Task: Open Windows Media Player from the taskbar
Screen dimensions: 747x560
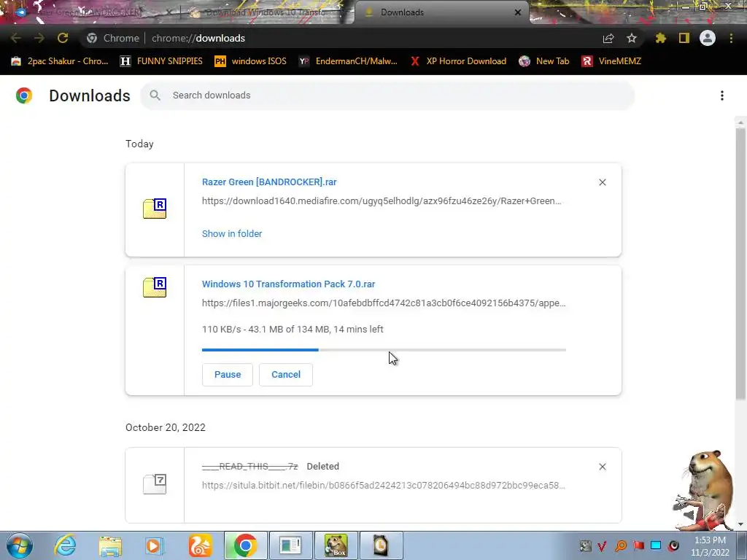Action: click(x=154, y=545)
